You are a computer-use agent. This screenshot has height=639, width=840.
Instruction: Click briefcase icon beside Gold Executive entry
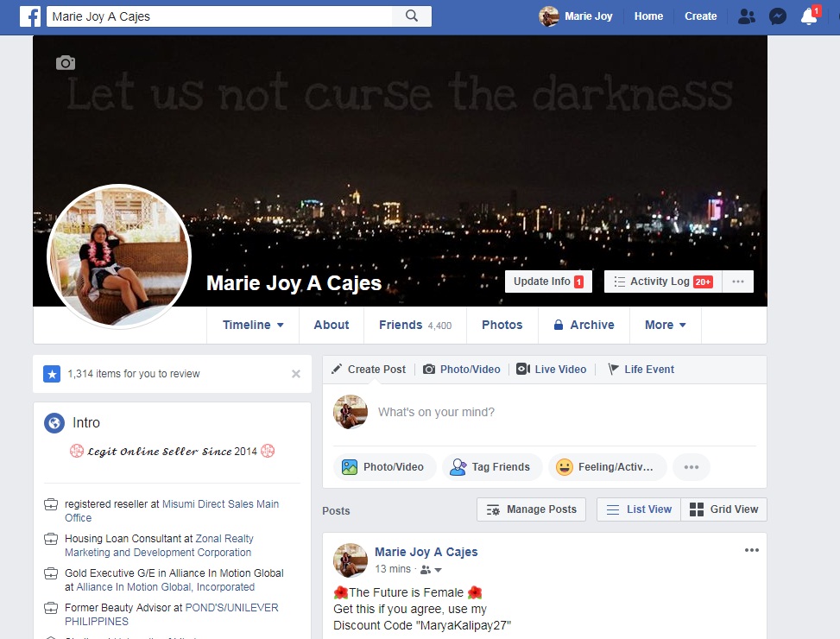click(x=51, y=573)
